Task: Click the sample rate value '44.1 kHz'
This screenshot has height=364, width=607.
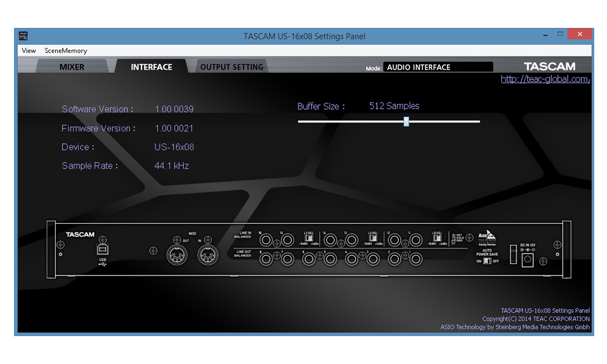Action: [x=172, y=166]
